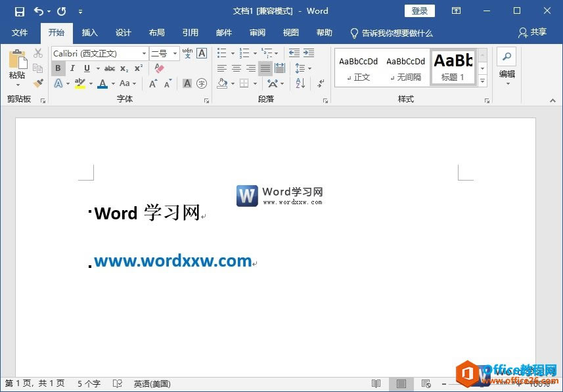Toggle bulleted list formatting
Screen dimensions: 563x392
click(221, 53)
